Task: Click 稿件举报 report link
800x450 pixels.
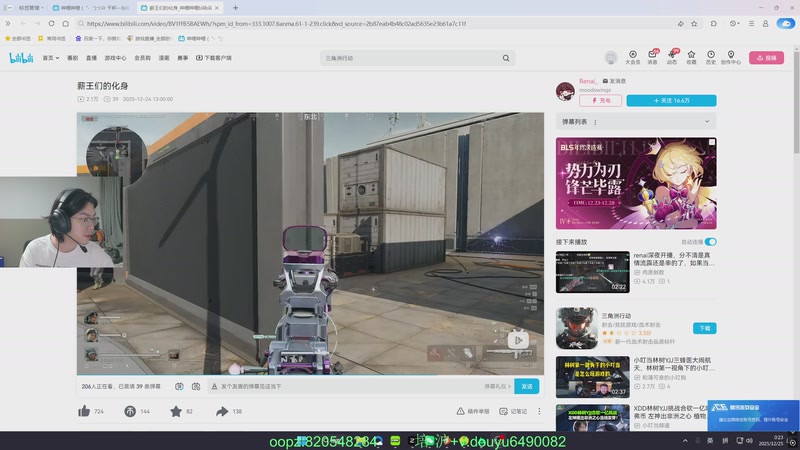Action: click(x=472, y=411)
